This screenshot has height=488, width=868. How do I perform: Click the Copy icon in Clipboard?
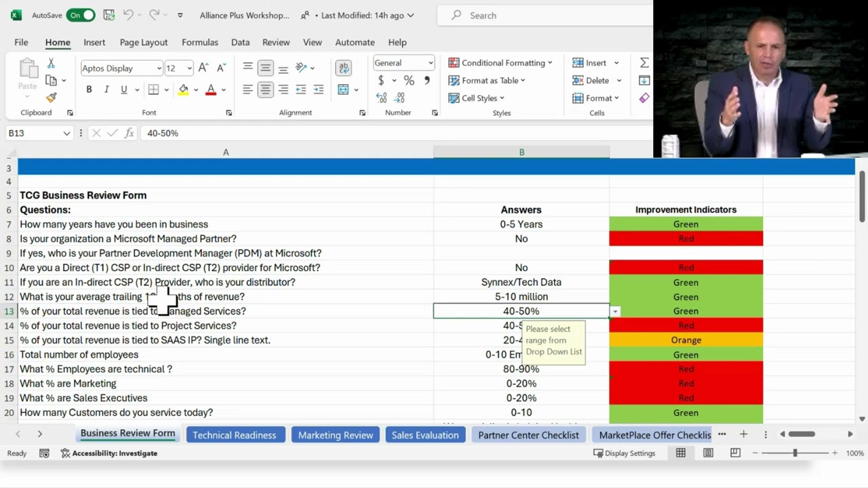(51, 80)
